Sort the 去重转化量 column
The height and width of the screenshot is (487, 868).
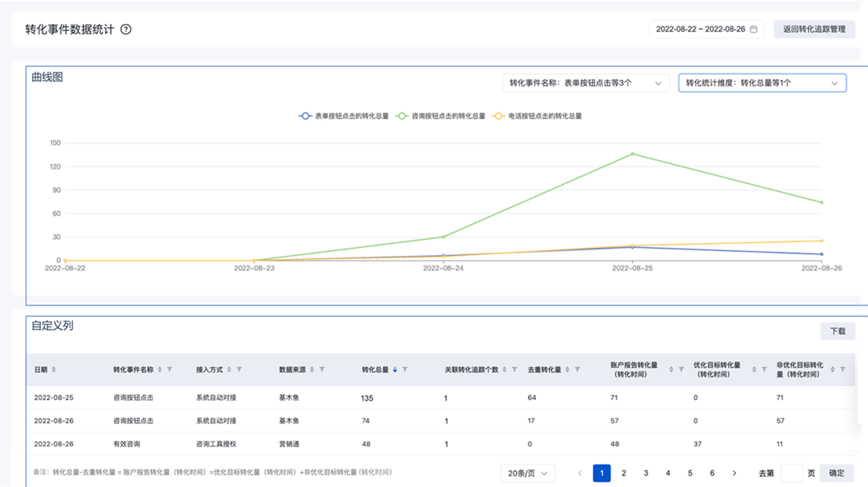point(567,369)
